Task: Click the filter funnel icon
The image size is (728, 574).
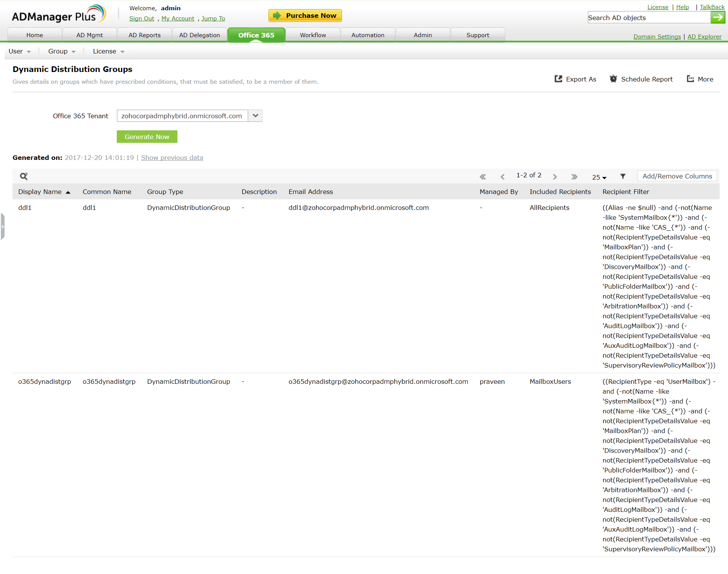Action: [x=623, y=176]
